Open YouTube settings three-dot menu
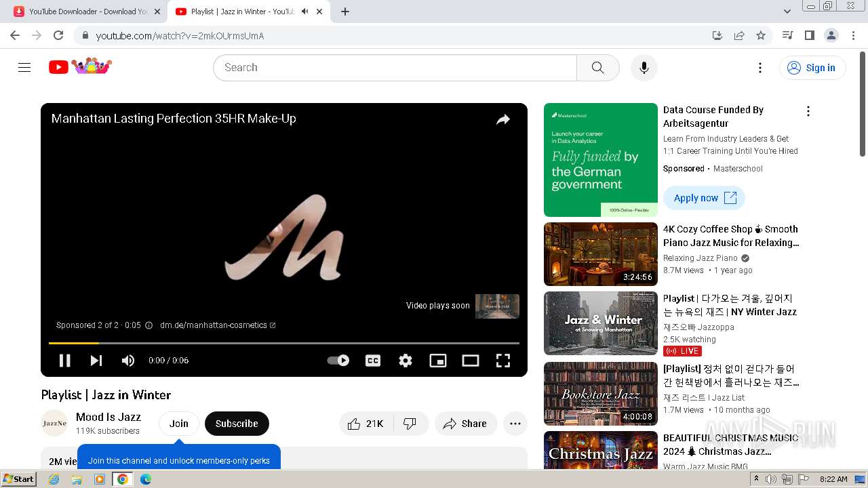868x488 pixels. coord(760,67)
